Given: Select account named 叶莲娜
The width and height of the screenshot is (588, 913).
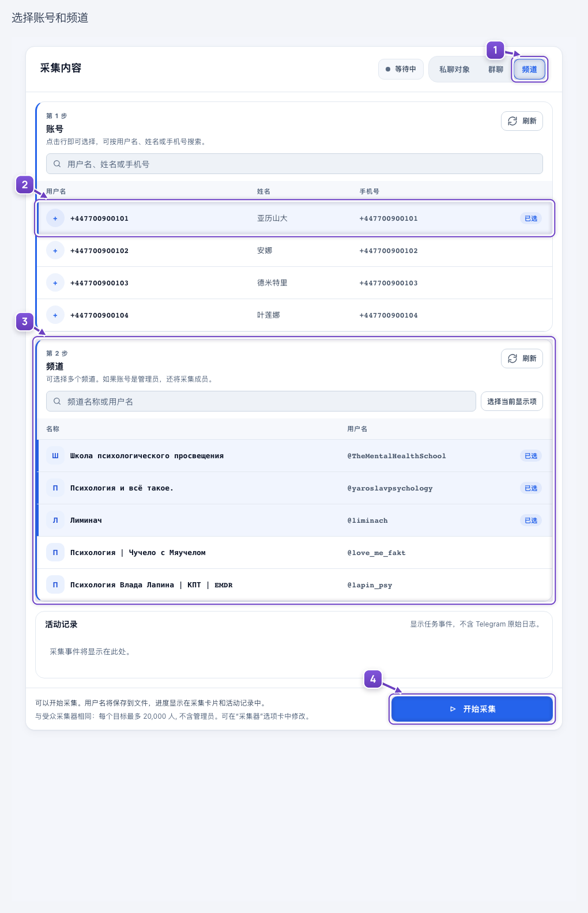Looking at the screenshot, I should (295, 315).
